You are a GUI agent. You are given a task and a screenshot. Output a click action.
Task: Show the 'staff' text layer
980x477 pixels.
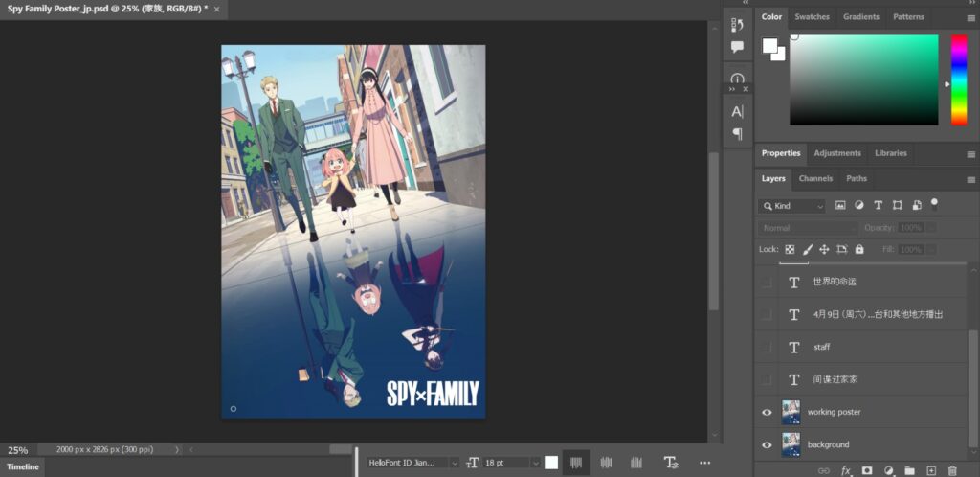pyautogui.click(x=766, y=348)
